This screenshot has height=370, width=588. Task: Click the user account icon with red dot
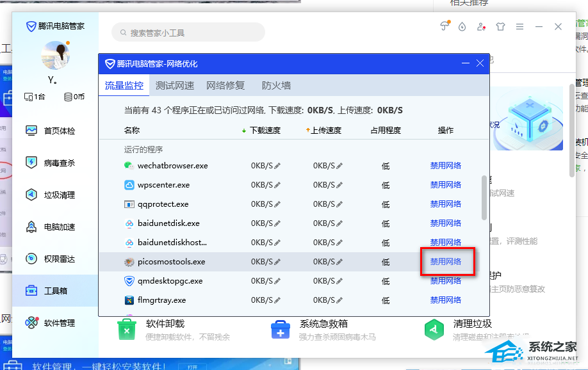(x=481, y=27)
